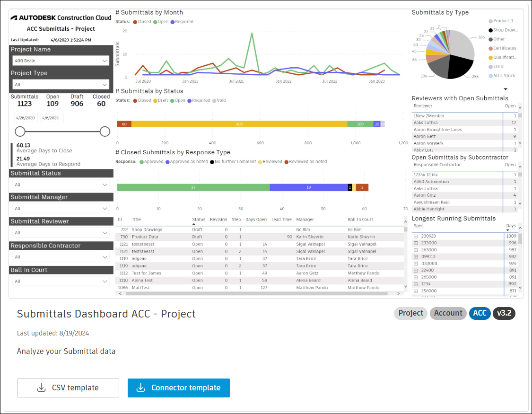Click the green Approved bar segment 37
This screenshot has width=532, height=414.
pyautogui.click(x=193, y=187)
